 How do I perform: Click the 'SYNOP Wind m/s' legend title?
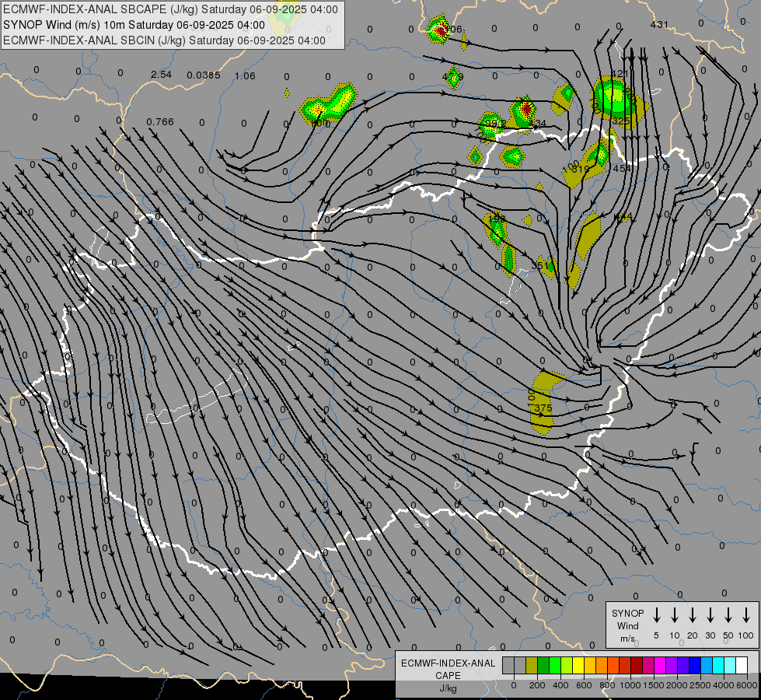tap(627, 625)
